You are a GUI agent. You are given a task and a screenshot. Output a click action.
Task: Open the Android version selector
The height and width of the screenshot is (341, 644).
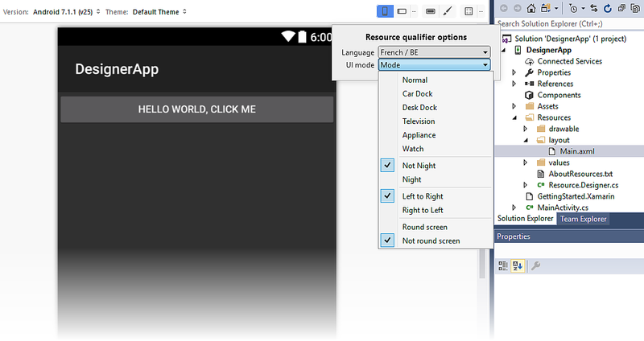(x=67, y=12)
